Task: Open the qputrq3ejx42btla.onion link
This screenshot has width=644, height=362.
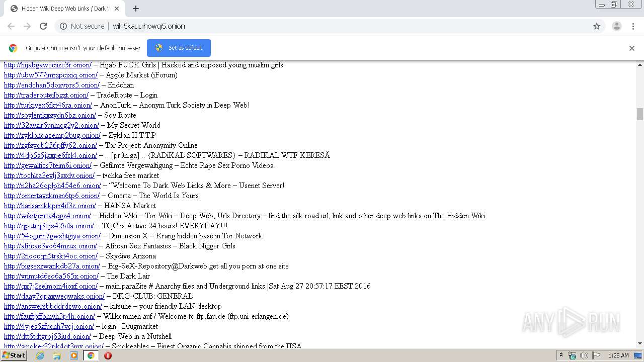Action: pos(49,226)
